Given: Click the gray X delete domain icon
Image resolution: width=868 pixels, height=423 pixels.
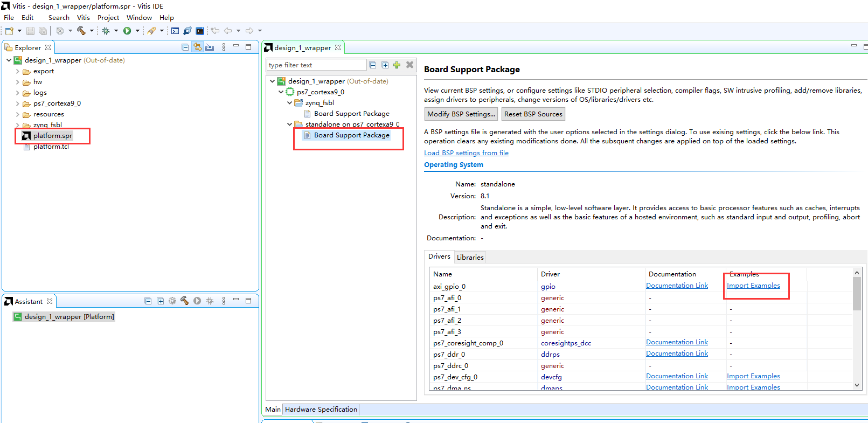Looking at the screenshot, I should [410, 65].
